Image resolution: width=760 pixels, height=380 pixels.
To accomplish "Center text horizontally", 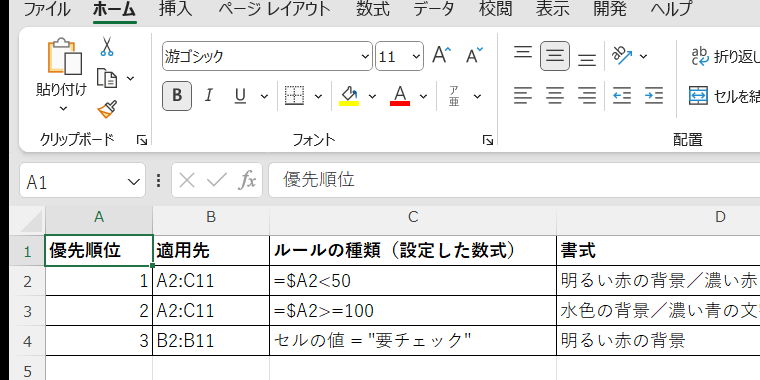I will [555, 95].
